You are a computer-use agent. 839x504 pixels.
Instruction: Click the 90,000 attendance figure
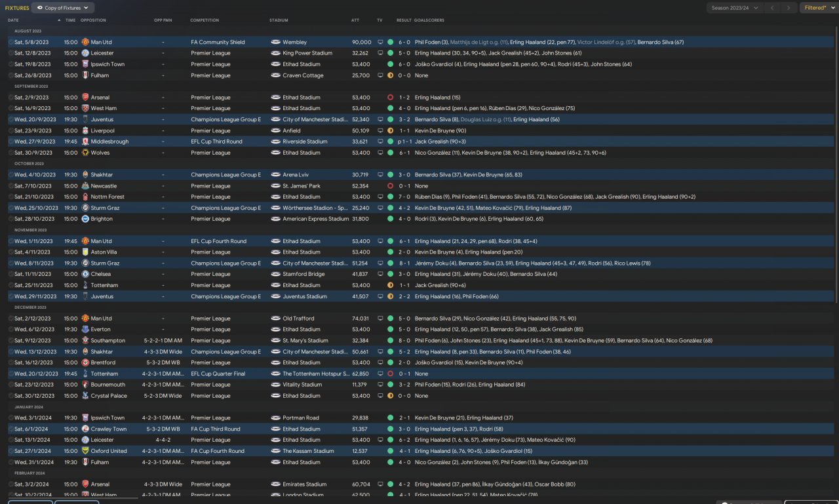(361, 42)
